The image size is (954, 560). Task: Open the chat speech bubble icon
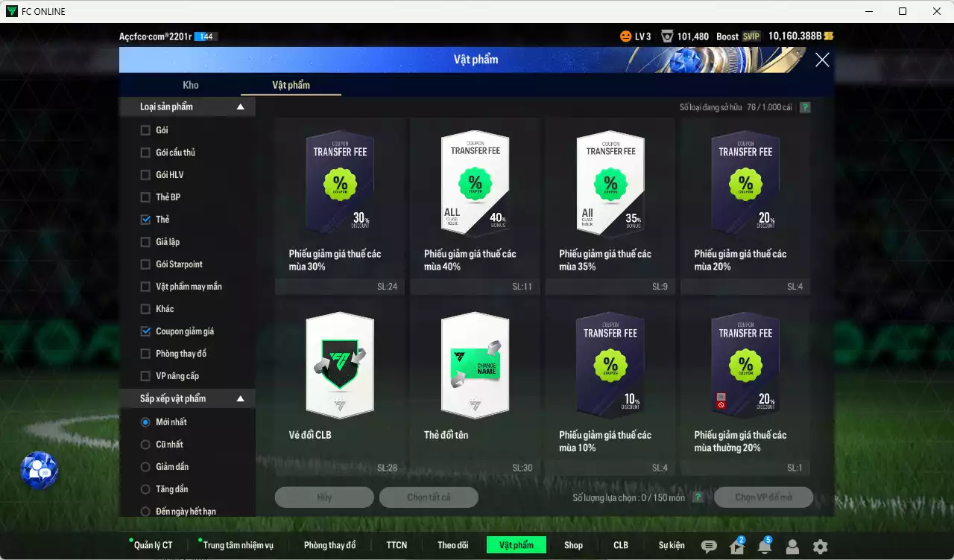click(709, 547)
